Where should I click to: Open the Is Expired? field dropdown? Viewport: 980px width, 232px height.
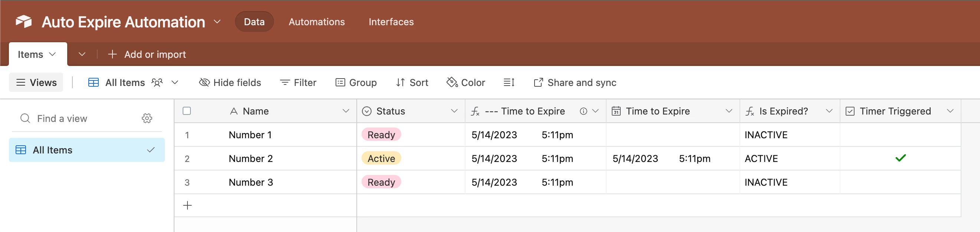(829, 111)
